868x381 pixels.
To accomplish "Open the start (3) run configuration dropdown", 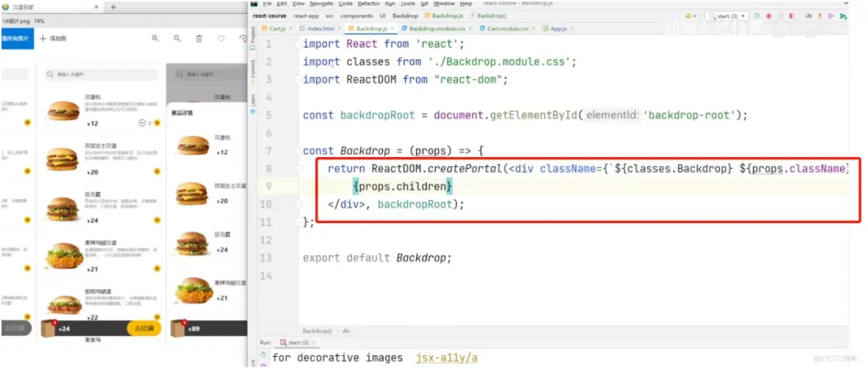I will [x=727, y=16].
